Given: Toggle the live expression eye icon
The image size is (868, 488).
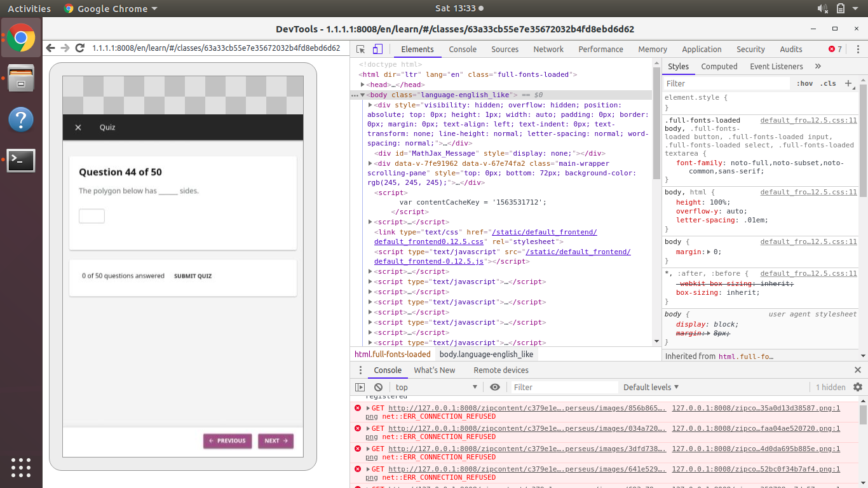Looking at the screenshot, I should (495, 387).
